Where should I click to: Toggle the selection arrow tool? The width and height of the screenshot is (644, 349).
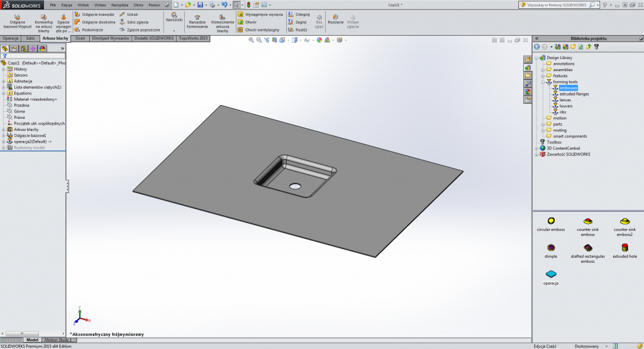236,4
